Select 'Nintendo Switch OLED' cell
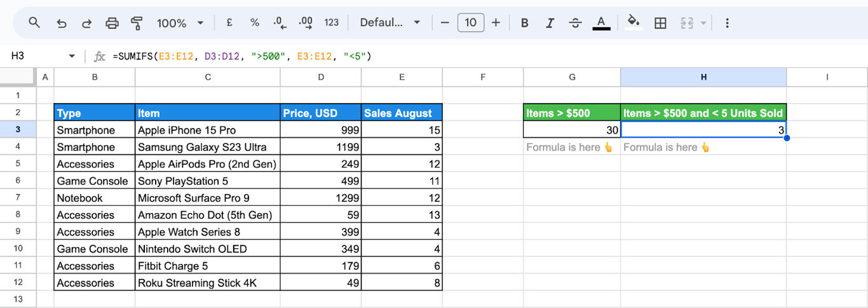868x308 pixels. tap(208, 249)
